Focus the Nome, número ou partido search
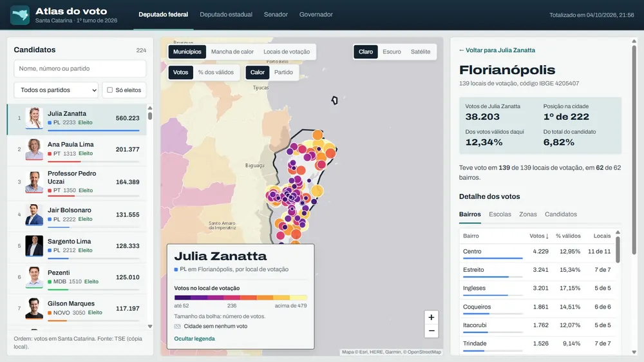The width and height of the screenshot is (644, 362). [x=80, y=69]
